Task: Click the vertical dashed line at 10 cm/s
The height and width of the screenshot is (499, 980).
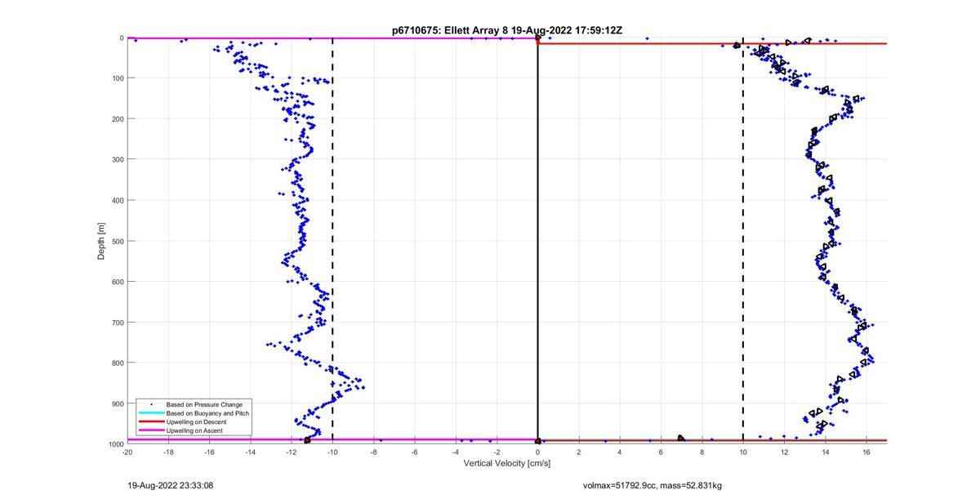Action: [x=742, y=241]
